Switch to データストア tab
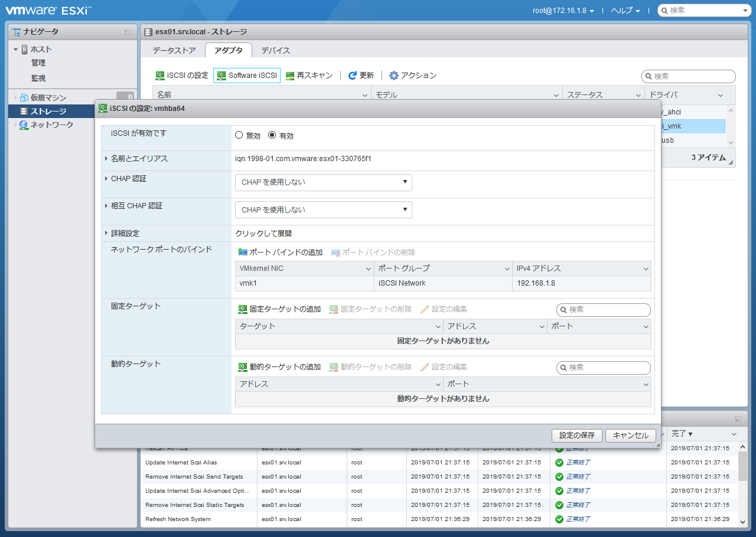 174,51
